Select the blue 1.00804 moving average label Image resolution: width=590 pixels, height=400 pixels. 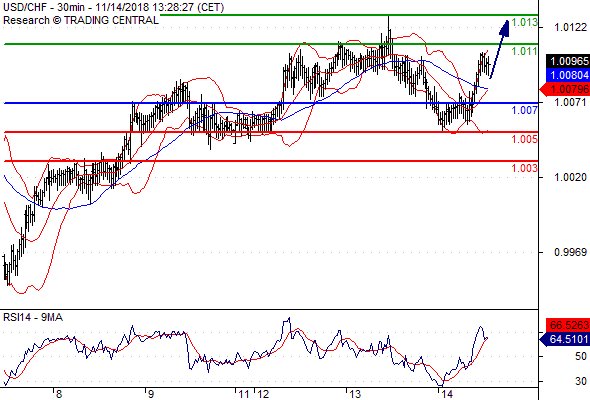(x=568, y=75)
